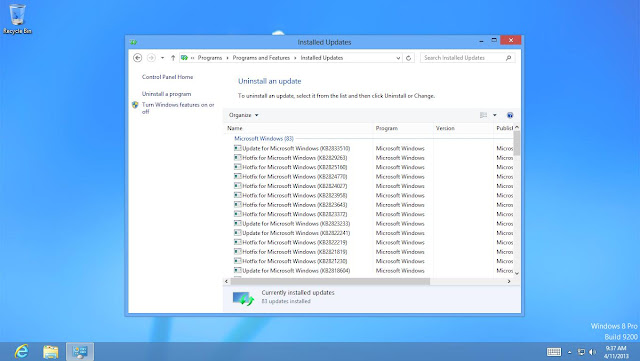Viewport: 640px width, 361px height.
Task: Click the search magnifier icon
Action: point(509,58)
